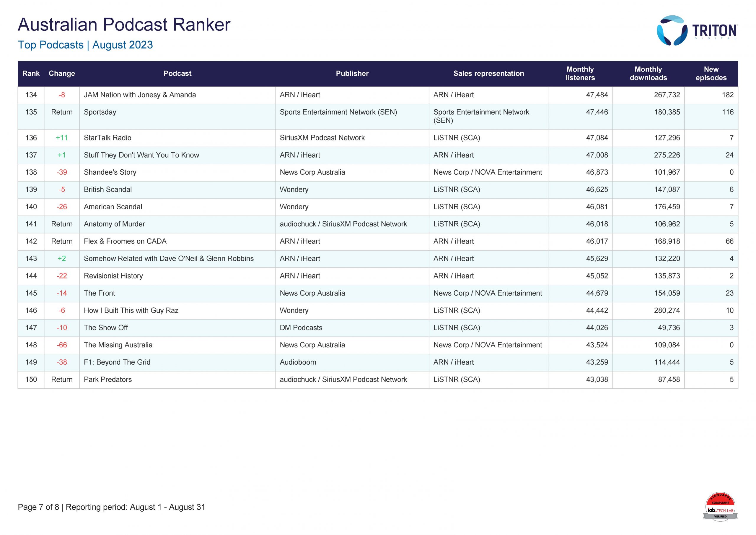This screenshot has height=535, width=756.
Task: Click the Triton Digital logo
Action: click(x=697, y=30)
